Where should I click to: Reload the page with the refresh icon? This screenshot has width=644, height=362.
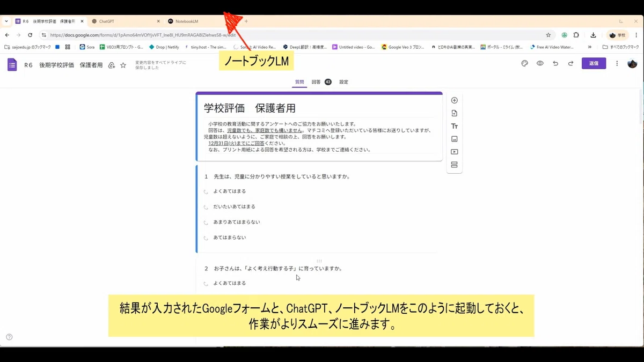click(30, 35)
